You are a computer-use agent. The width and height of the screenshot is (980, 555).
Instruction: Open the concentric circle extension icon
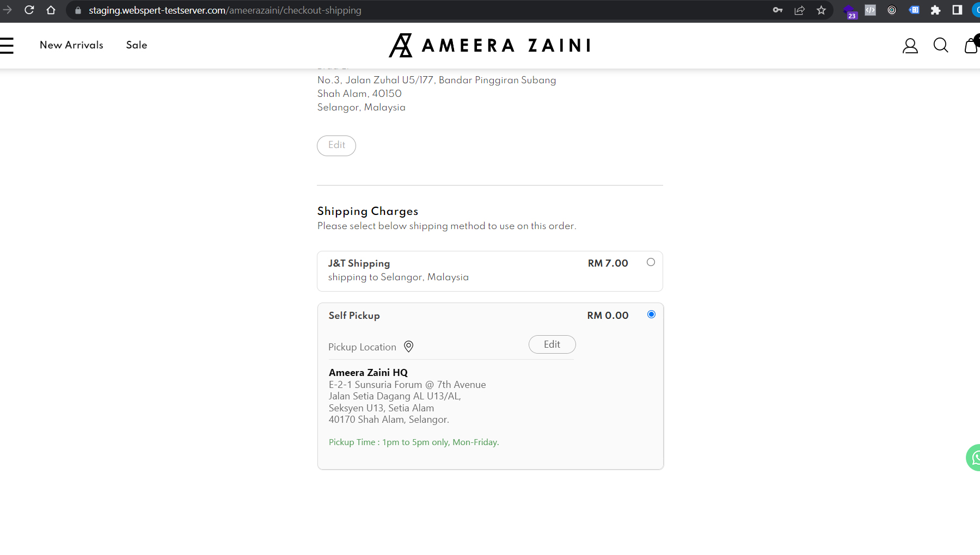click(x=892, y=10)
